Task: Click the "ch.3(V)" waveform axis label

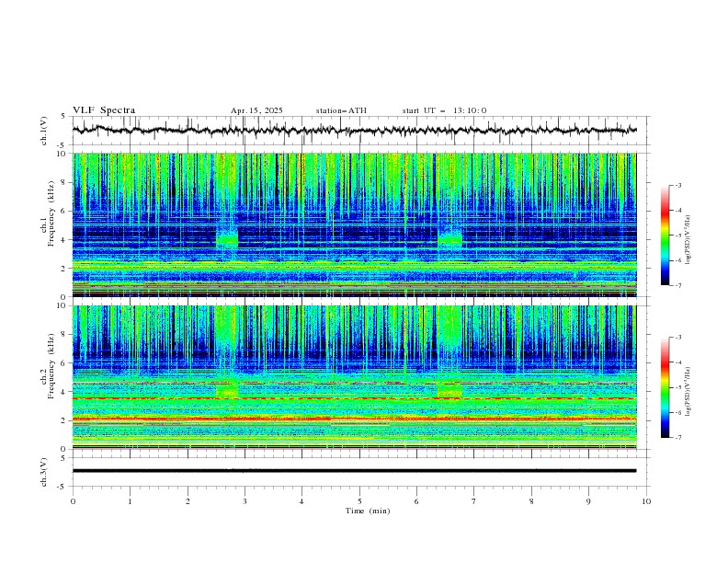Action: pos(44,472)
